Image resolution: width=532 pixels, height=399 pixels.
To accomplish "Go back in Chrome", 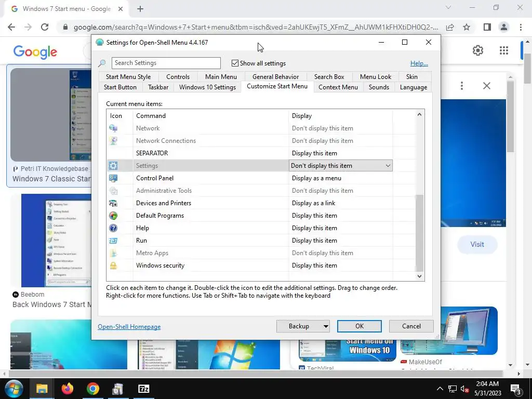I will [x=11, y=27].
